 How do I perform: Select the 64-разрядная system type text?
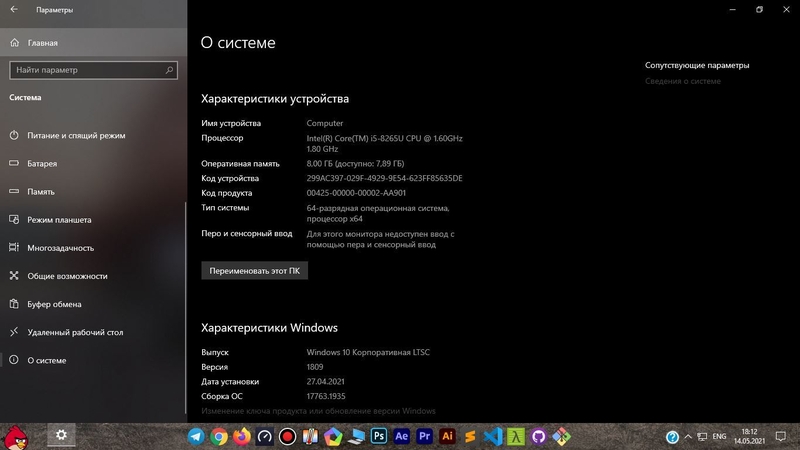[x=378, y=213]
